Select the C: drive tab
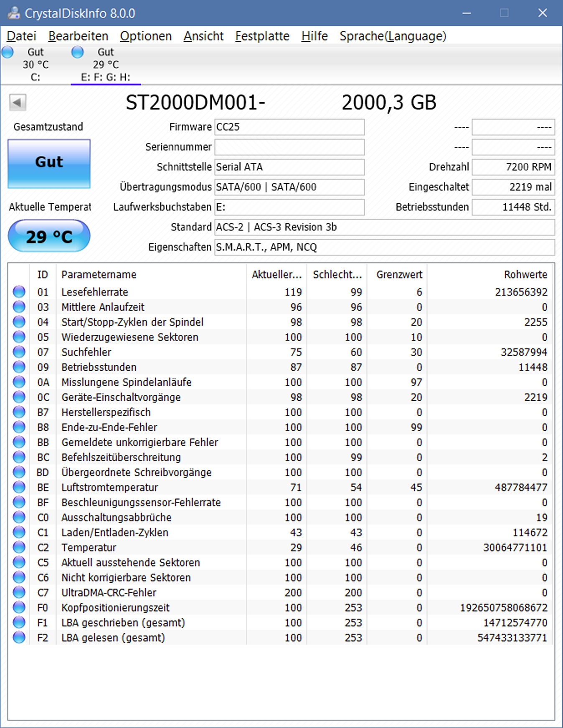563x728 pixels. click(x=36, y=65)
